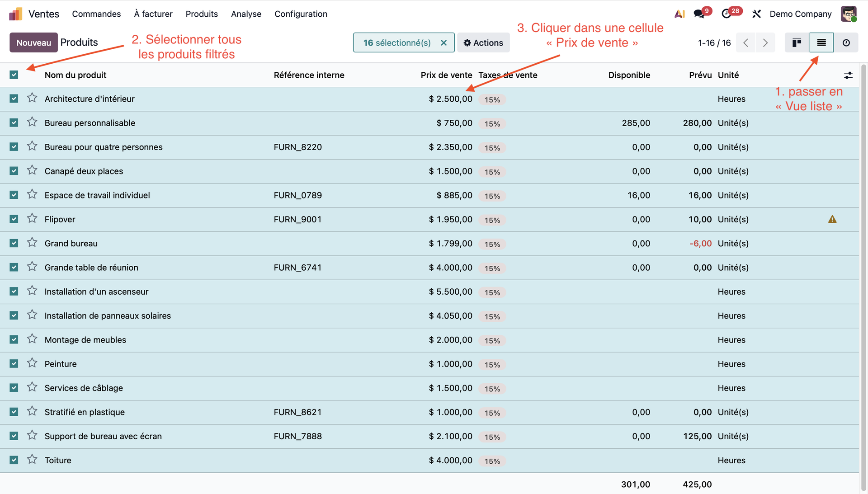Click the debug tools wrench icon
The width and height of the screenshot is (868, 494).
(x=756, y=14)
